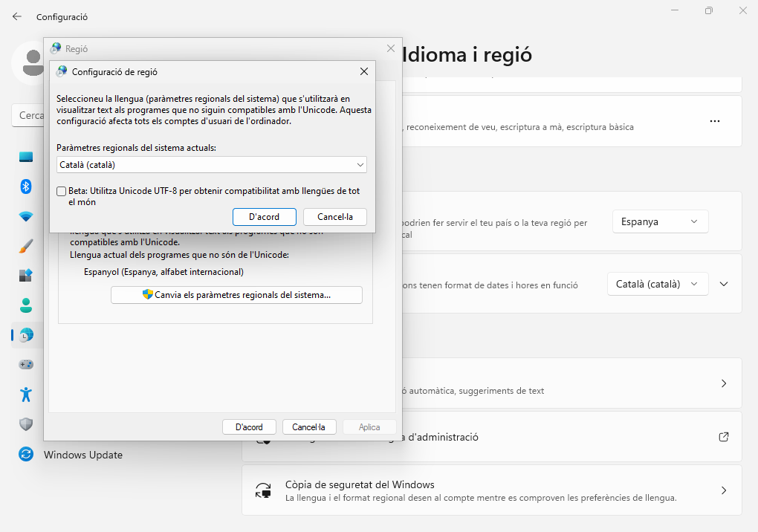Open the Espanya country dropdown
The image size is (758, 532).
coord(660,221)
